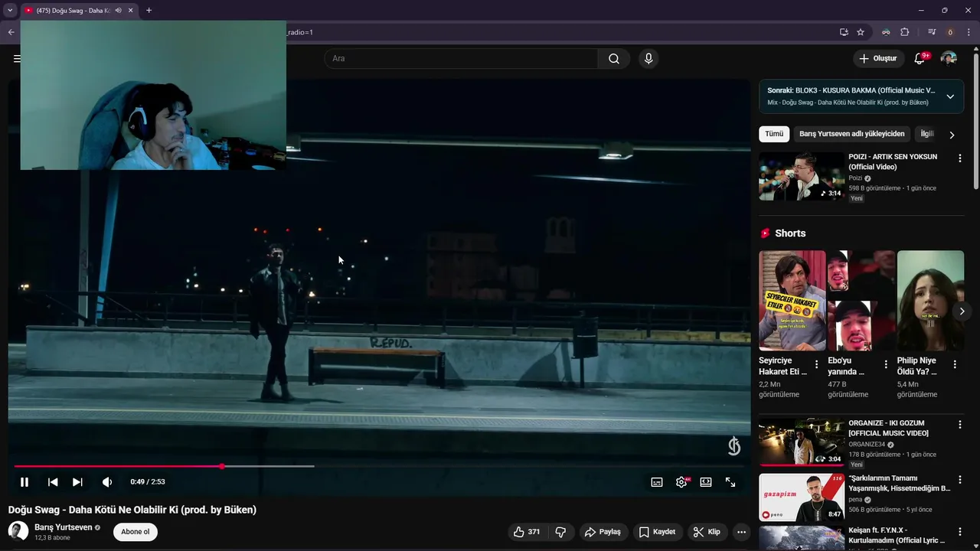The image size is (980, 551).
Task: Open Ebo'yu yanında short
Action: [861, 300]
